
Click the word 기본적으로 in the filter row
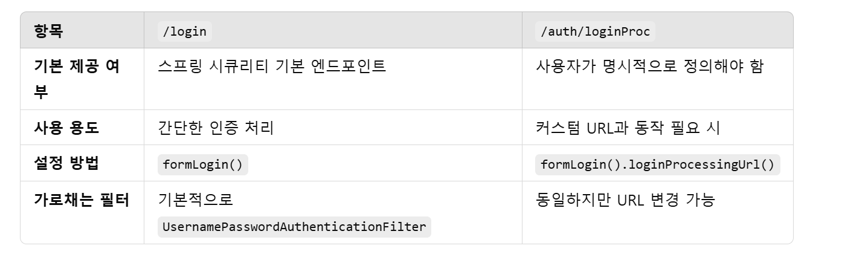click(x=195, y=200)
